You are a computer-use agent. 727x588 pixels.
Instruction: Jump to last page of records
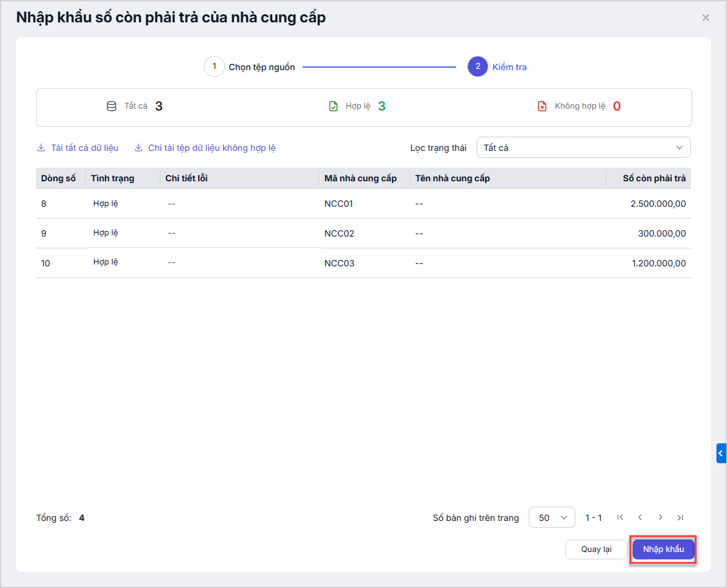pyautogui.click(x=680, y=517)
